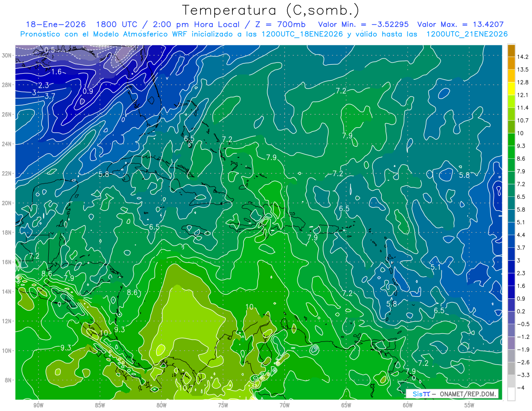Click the "5.1" contour label on map
The image size is (532, 411).
(435, 267)
